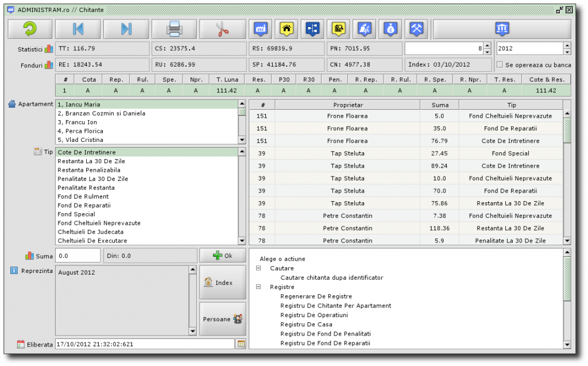The image size is (588, 366).
Task: Collapse the Cautare tree node
Action: tap(258, 268)
